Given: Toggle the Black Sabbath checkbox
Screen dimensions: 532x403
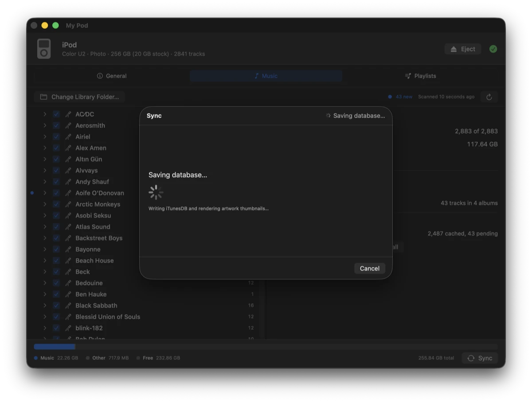Looking at the screenshot, I should [56, 306].
